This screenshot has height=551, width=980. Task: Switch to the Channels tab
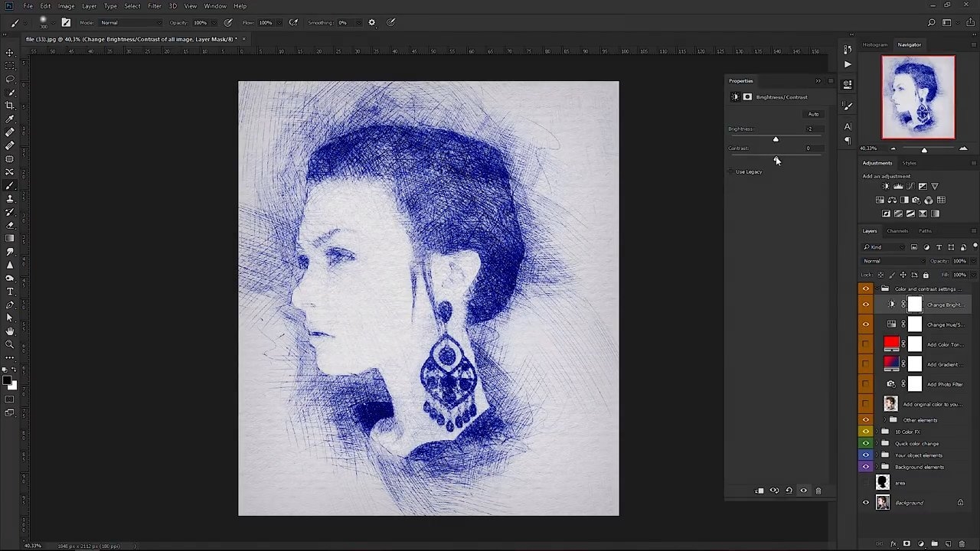897,231
